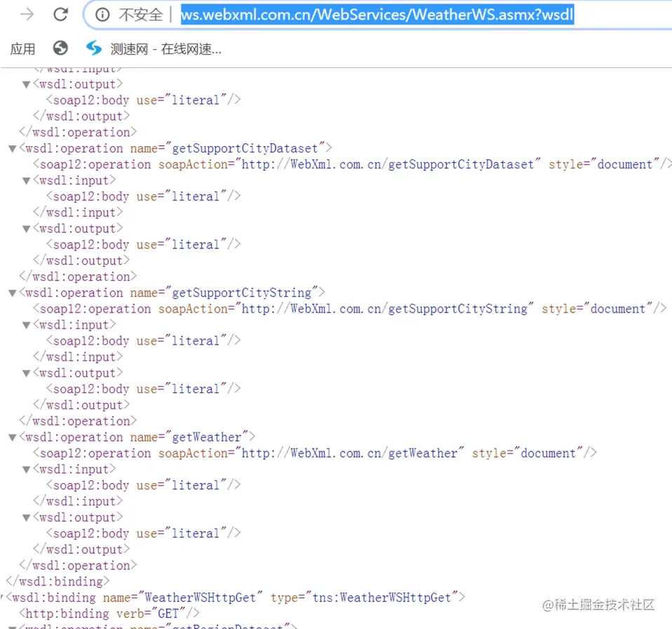This screenshot has height=629, width=672.
Task: Click soap12:body inside getSupportCityDataset's wsdl:input
Action: (x=144, y=197)
